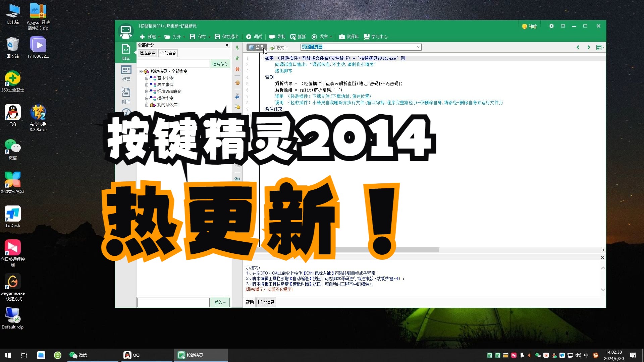The image size is (644, 362).
Task: Click code line 退出脚本
Action: click(x=284, y=71)
